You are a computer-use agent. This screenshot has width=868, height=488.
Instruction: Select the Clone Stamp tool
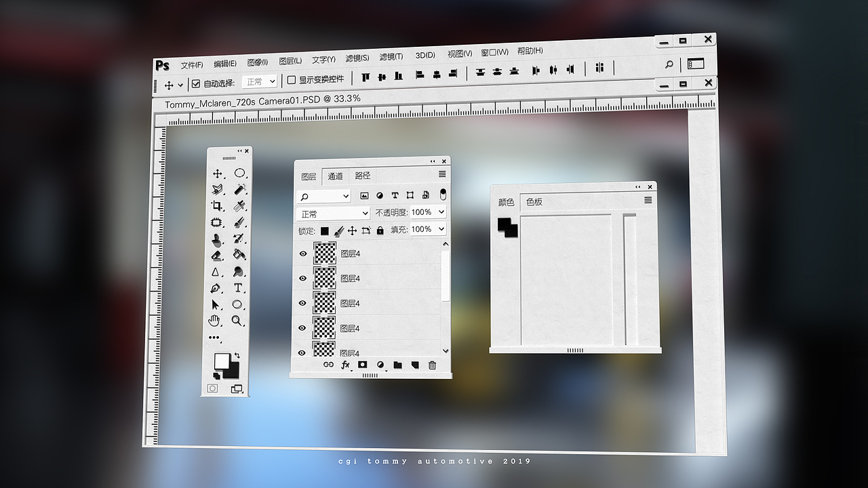coord(216,239)
